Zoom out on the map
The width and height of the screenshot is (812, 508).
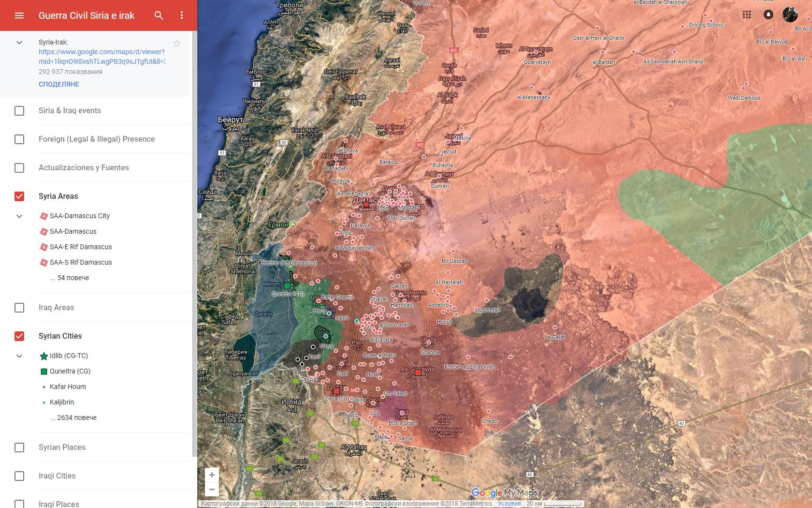[x=212, y=489]
